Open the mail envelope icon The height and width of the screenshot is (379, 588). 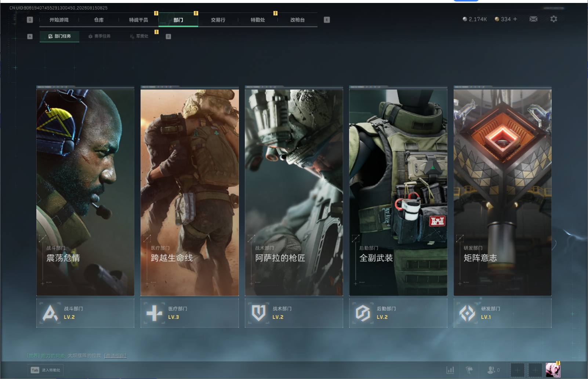pyautogui.click(x=533, y=19)
